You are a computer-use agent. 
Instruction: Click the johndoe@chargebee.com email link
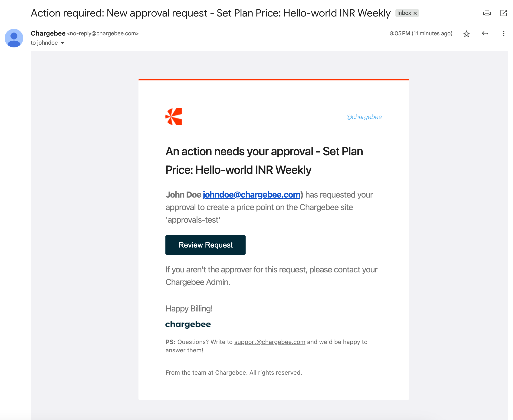[251, 195]
